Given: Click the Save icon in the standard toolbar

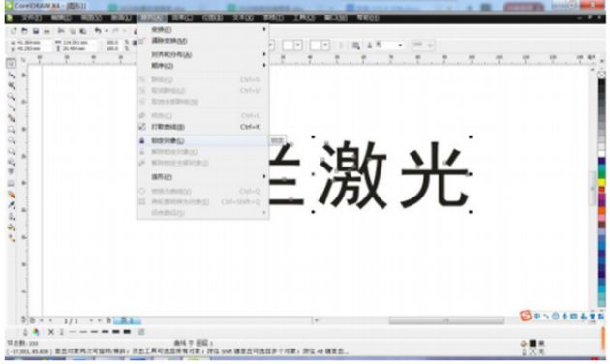Looking at the screenshot, I should pyautogui.click(x=36, y=31).
